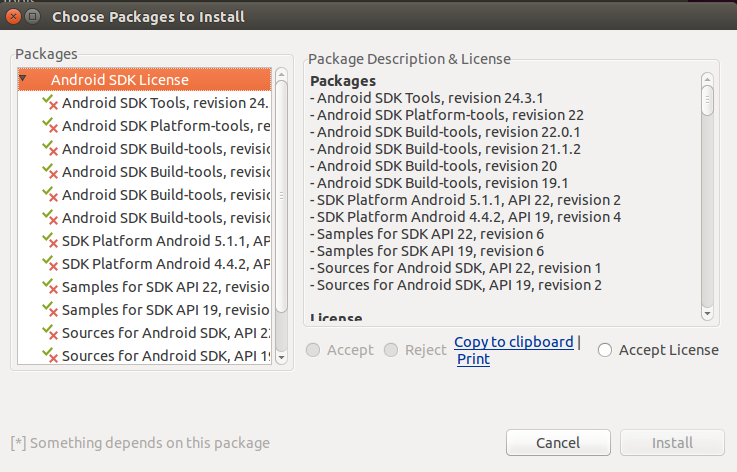Click the bold Packages heading in description pane

coord(343,81)
